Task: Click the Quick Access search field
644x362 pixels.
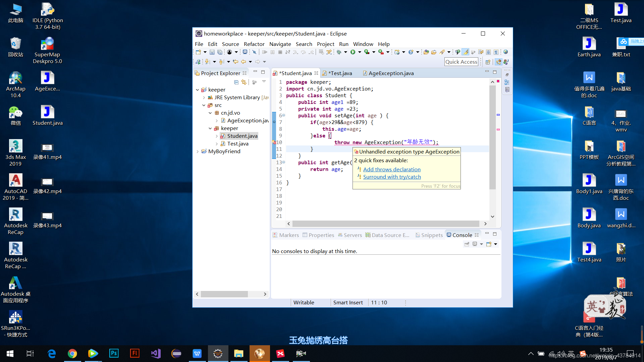Action: point(461,62)
